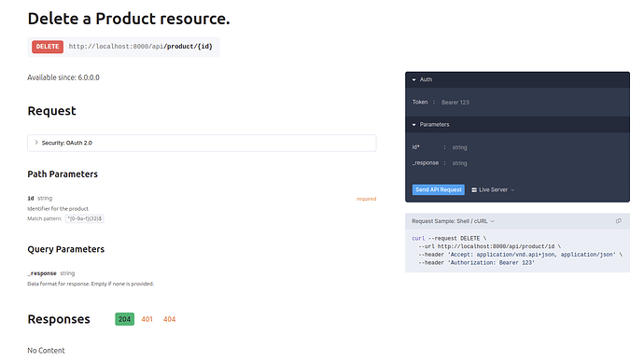The image size is (644, 362).
Task: Click the _response query parameter name
Action: [x=42, y=273]
